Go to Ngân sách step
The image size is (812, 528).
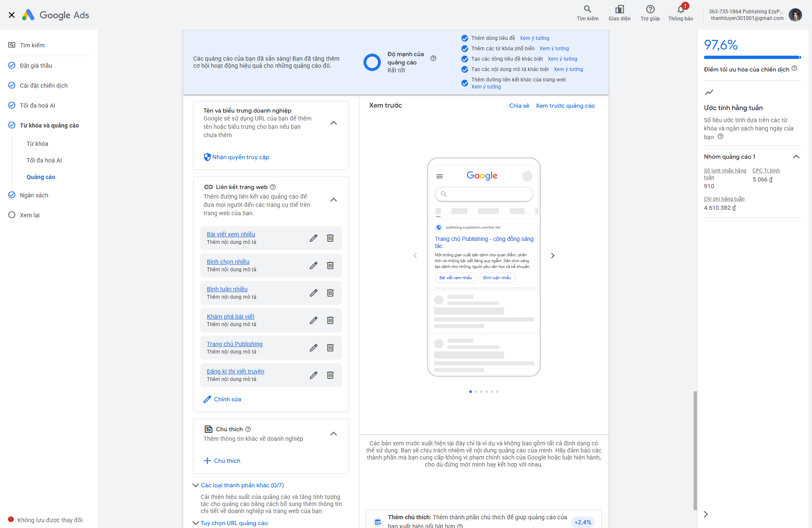point(34,195)
